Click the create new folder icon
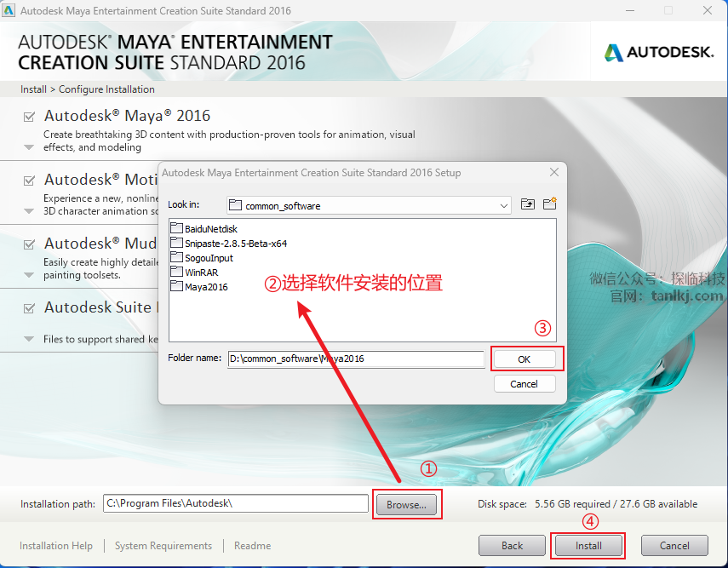The width and height of the screenshot is (728, 568). [x=550, y=204]
